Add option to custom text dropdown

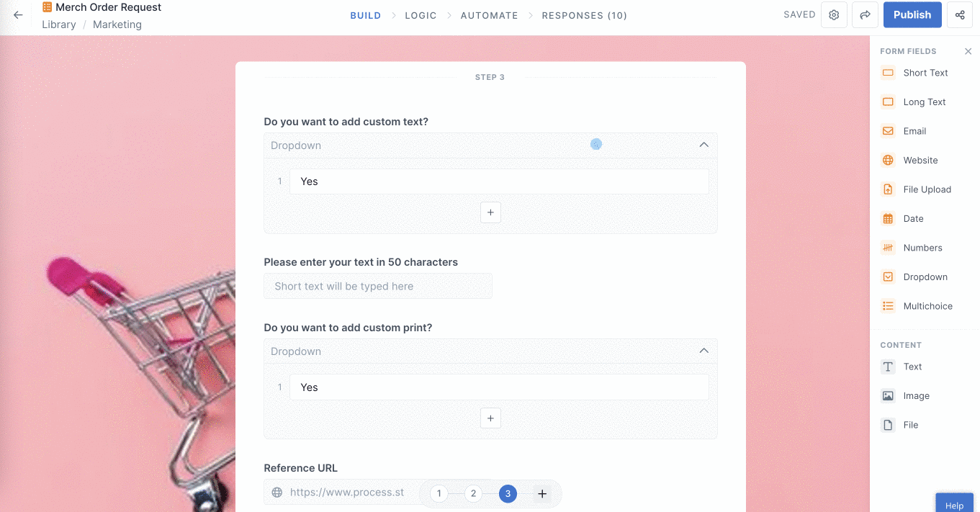(x=490, y=212)
